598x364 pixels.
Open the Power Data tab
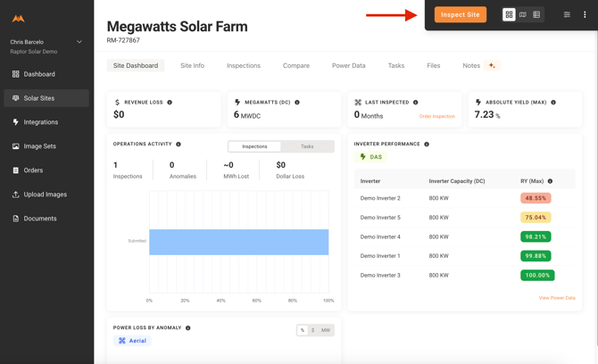point(349,65)
